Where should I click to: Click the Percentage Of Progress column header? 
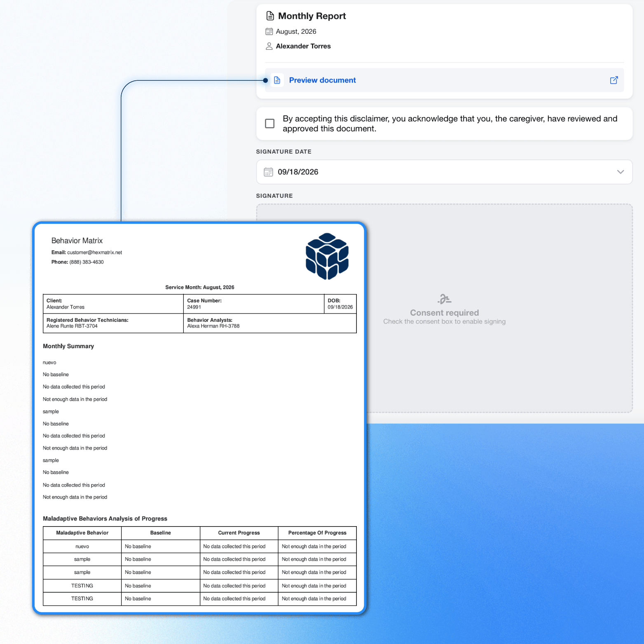(317, 533)
